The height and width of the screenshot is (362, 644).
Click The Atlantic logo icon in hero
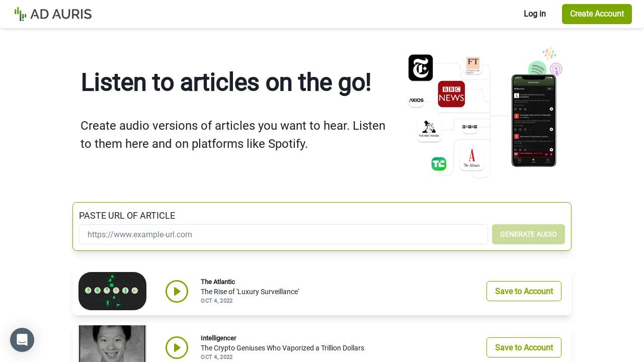(472, 158)
